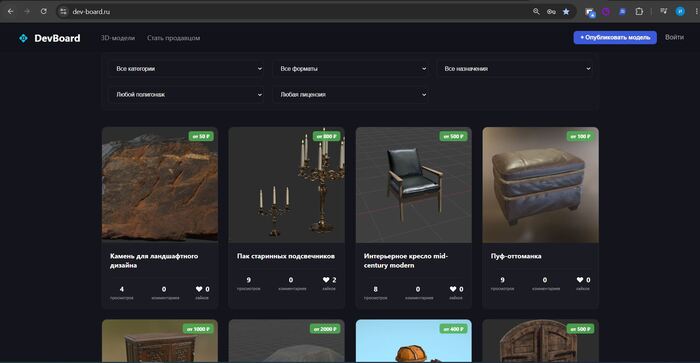700x363 pixels.
Task: Click the от 100 ₽ price badge
Action: click(580, 136)
